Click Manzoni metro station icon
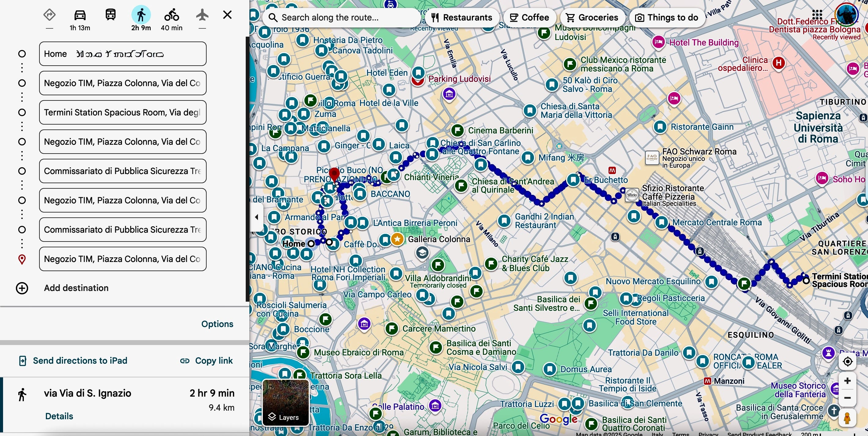Screen dimensions: 868x436 [x=708, y=381]
